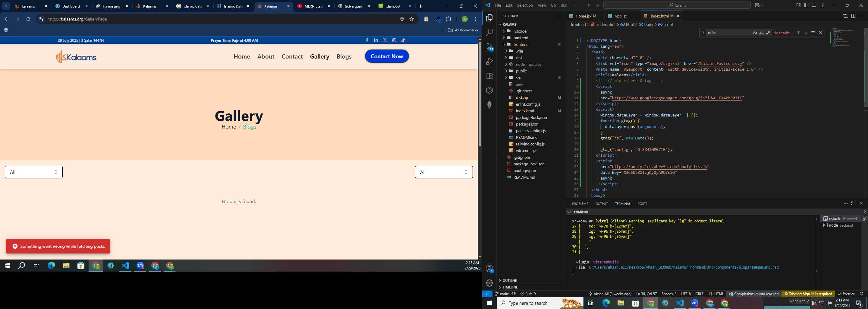Collapse the frontend folder in Explorer
The image size is (868, 309).
click(x=531, y=44)
